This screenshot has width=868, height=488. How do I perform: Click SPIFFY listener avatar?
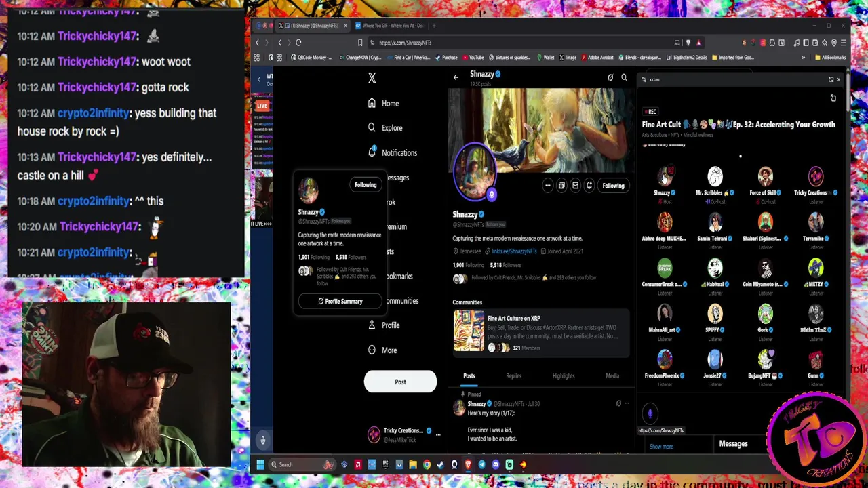(x=715, y=313)
